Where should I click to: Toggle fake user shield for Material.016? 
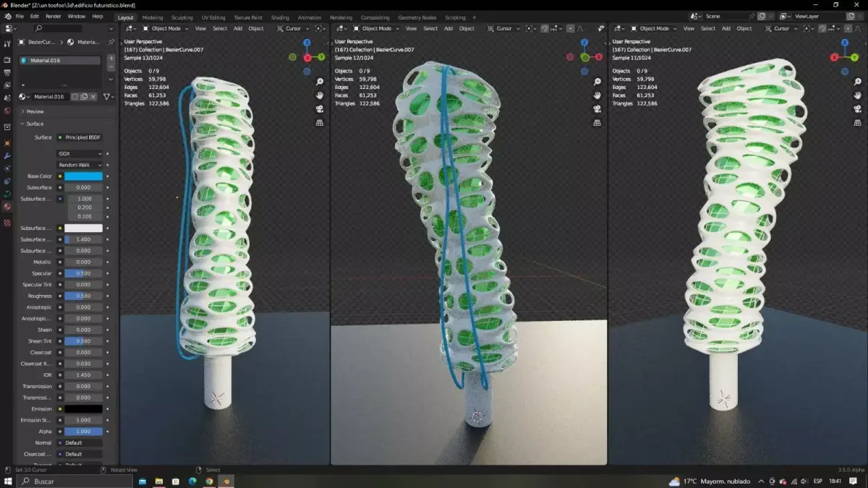click(x=75, y=96)
